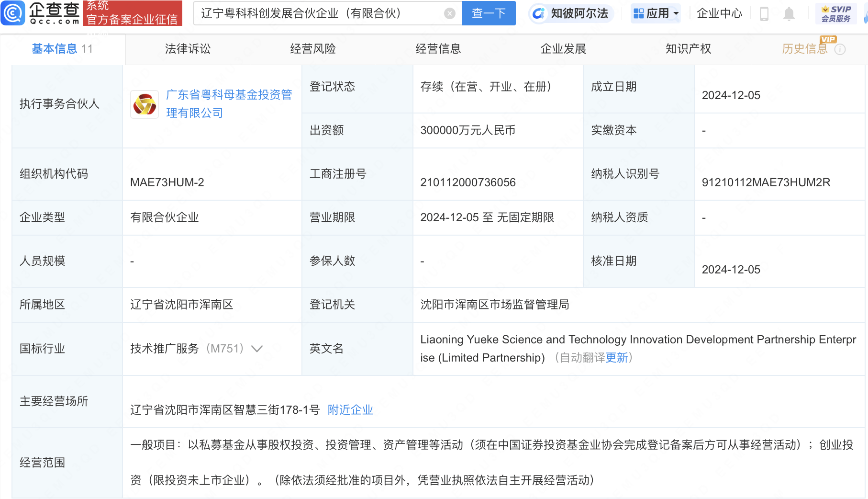Switch to the 基本信息 tab
This screenshot has height=499, width=868.
click(x=62, y=49)
